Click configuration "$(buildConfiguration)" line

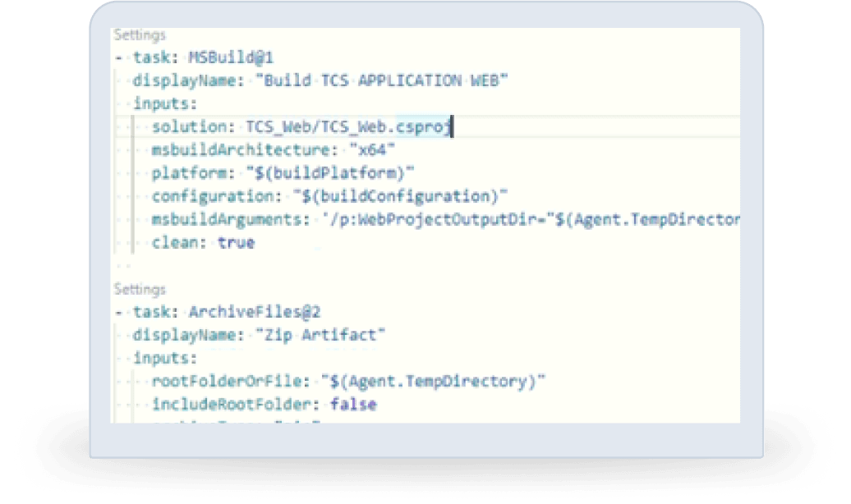coord(329,196)
